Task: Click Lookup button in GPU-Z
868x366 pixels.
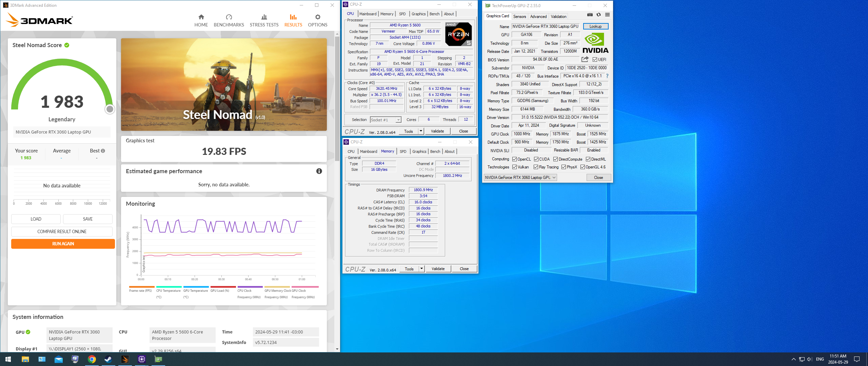Action: click(596, 26)
